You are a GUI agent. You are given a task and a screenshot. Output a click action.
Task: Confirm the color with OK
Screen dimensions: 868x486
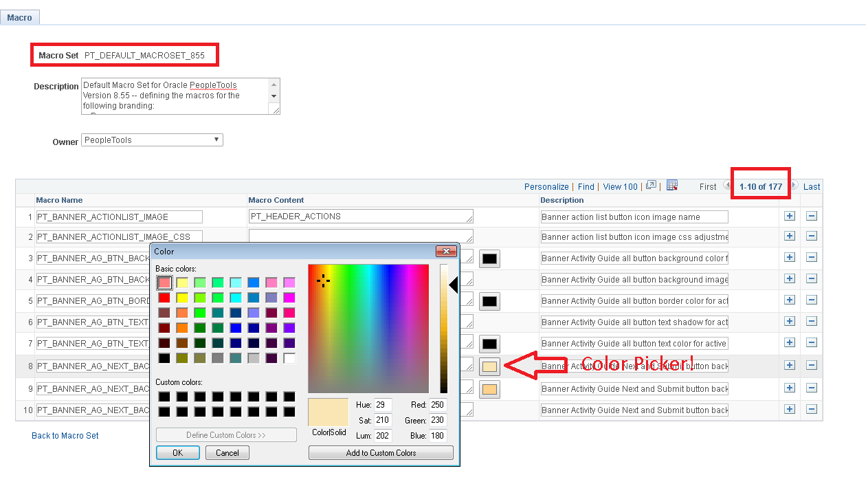coord(177,452)
